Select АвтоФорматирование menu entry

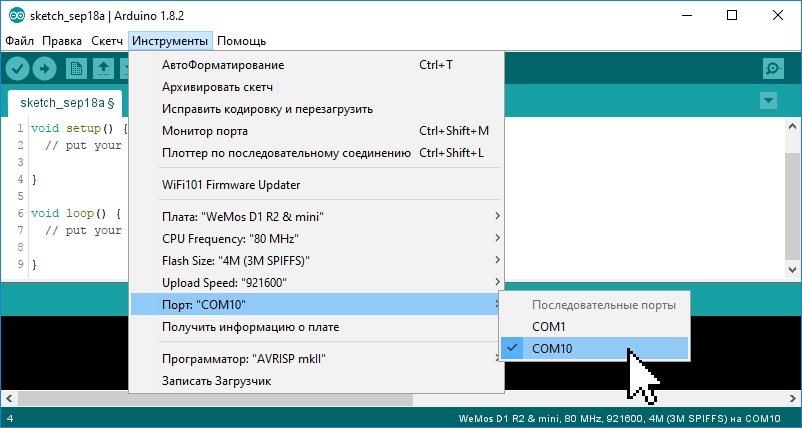pos(316,65)
